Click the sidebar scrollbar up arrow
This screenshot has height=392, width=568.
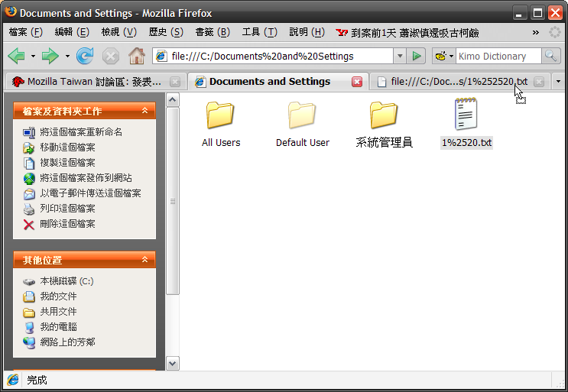(173, 99)
